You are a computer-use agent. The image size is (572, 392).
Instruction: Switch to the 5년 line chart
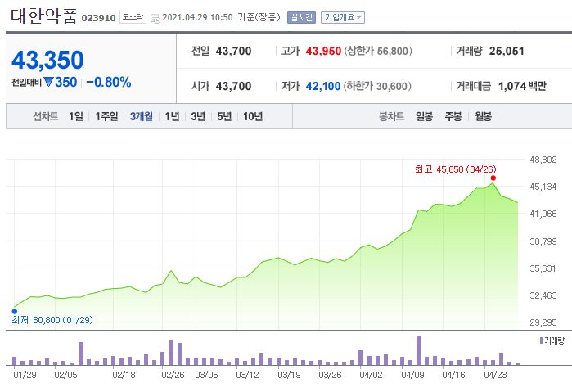[224, 116]
